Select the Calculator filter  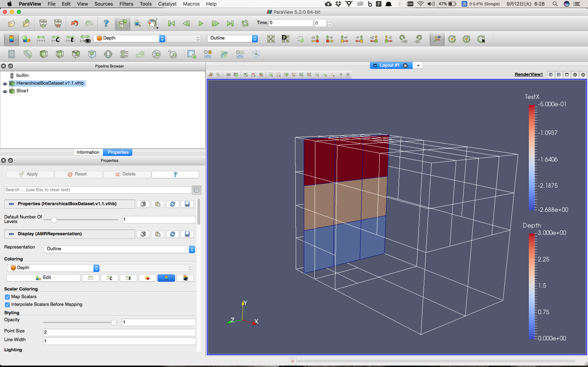pyautogui.click(x=11, y=54)
